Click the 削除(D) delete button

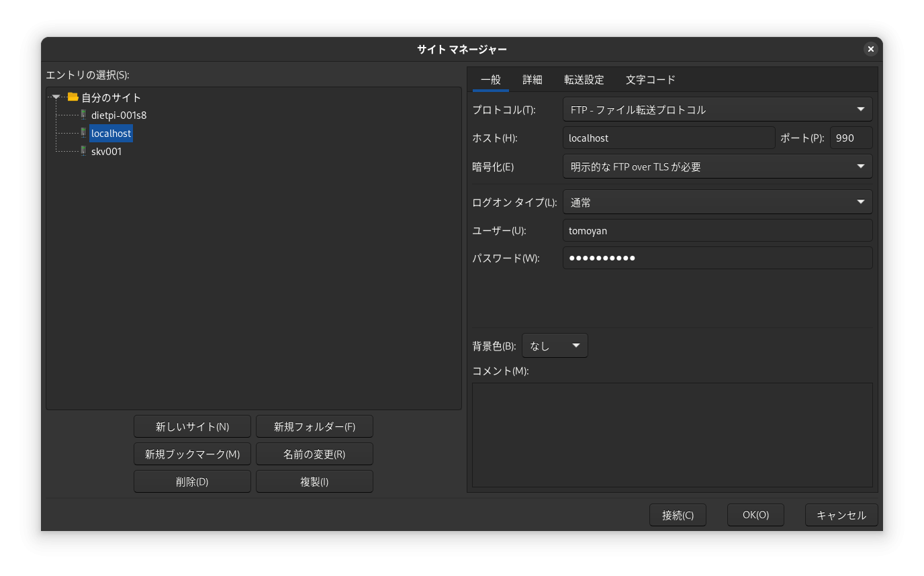click(192, 481)
